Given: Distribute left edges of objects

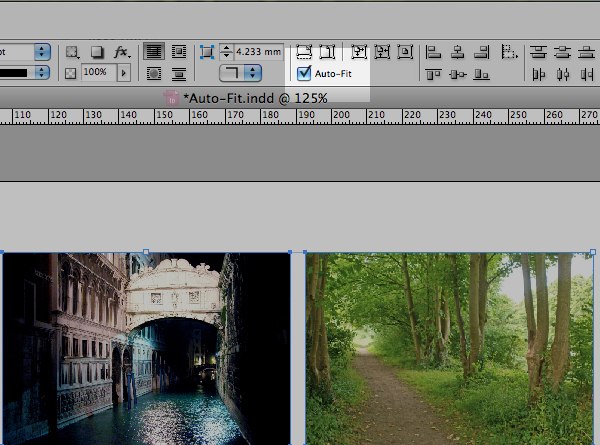Looking at the screenshot, I should (538, 74).
